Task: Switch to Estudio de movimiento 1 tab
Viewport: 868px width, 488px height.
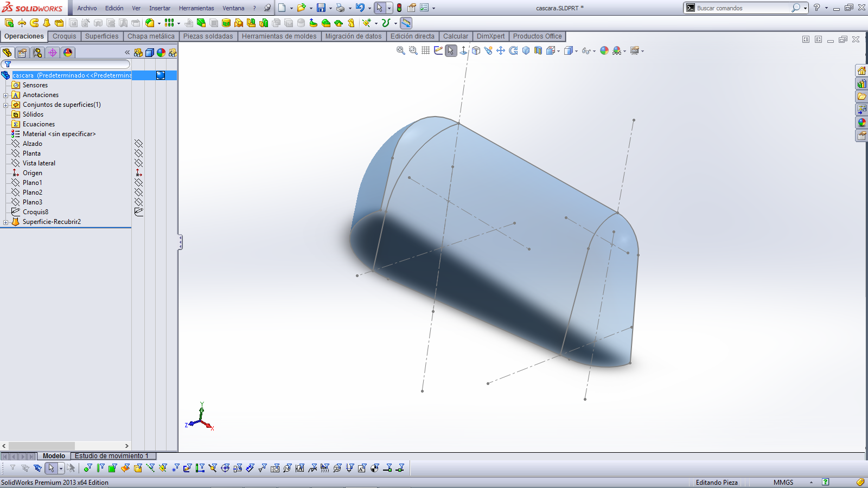Action: coord(113,456)
